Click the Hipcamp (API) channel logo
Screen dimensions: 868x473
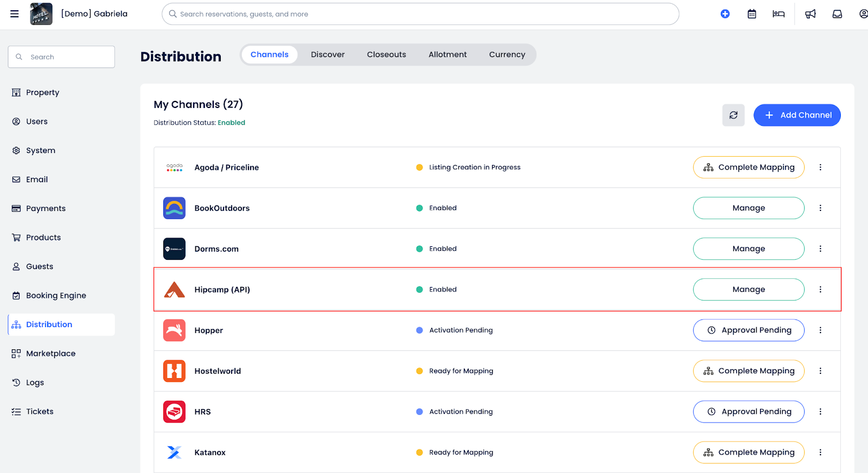[x=174, y=290]
